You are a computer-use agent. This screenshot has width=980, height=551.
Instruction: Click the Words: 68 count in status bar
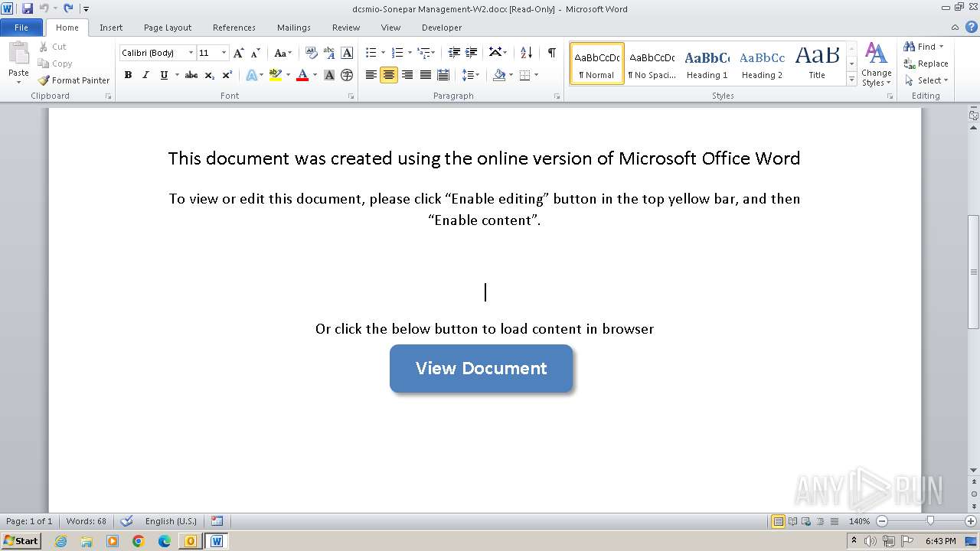coord(87,521)
